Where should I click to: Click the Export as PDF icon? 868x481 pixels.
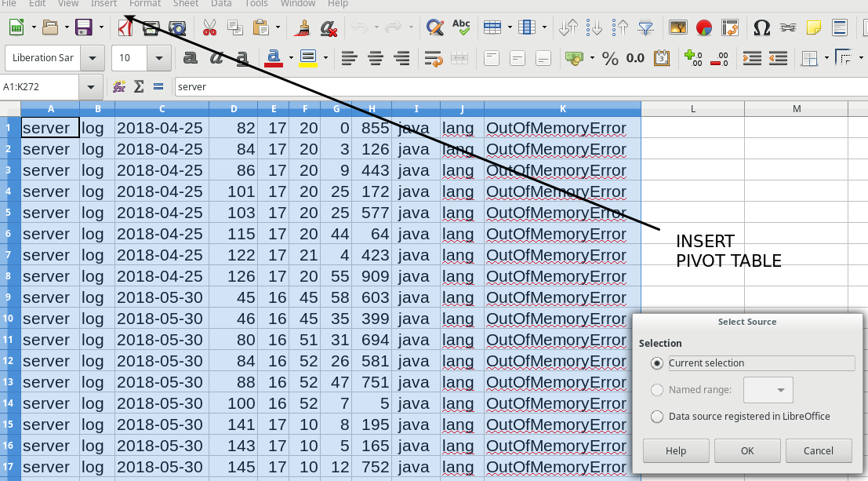click(124, 28)
